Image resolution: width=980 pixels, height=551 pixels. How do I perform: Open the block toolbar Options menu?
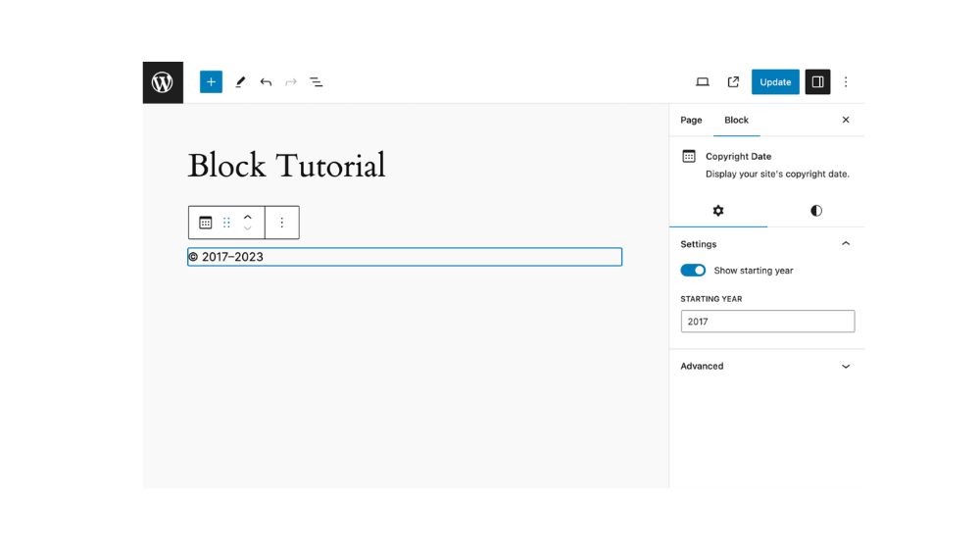(x=282, y=223)
